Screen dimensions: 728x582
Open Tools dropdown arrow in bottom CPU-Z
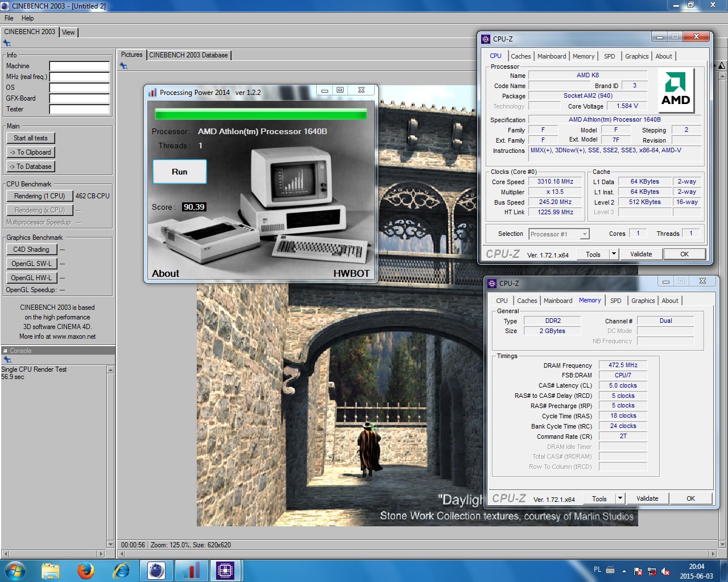(620, 498)
